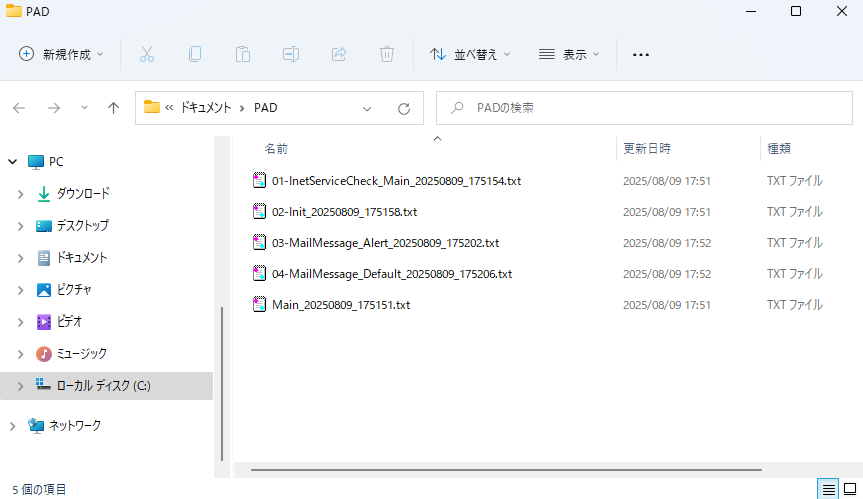The width and height of the screenshot is (863, 499).
Task: Open the 新規作成 dropdown
Action: click(x=61, y=54)
